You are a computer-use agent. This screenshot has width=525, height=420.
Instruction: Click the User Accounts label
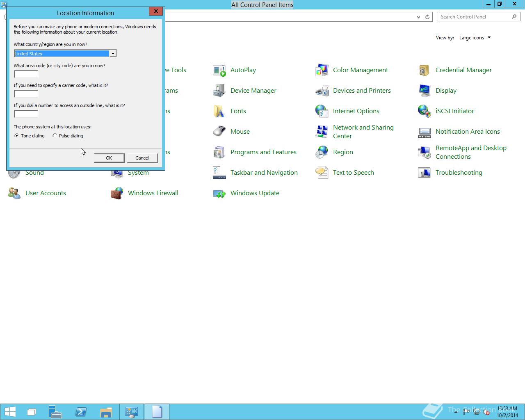(46, 193)
